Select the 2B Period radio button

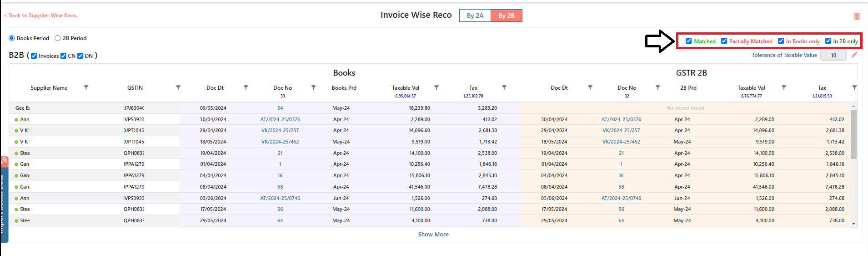pyautogui.click(x=58, y=38)
